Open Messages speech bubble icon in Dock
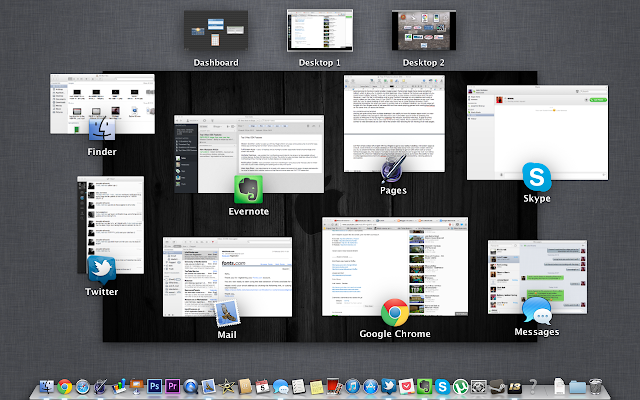Image resolution: width=640 pixels, height=400 pixels. [280, 386]
